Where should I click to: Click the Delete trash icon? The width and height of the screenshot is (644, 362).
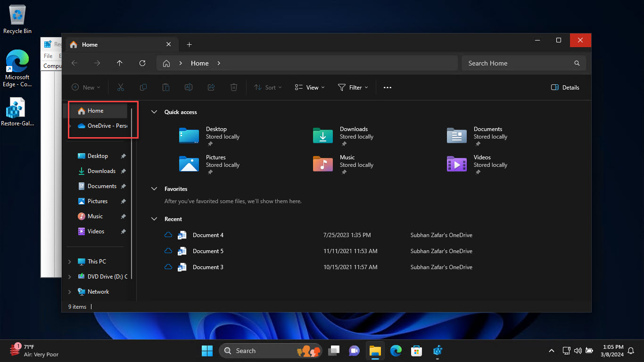[x=234, y=87]
